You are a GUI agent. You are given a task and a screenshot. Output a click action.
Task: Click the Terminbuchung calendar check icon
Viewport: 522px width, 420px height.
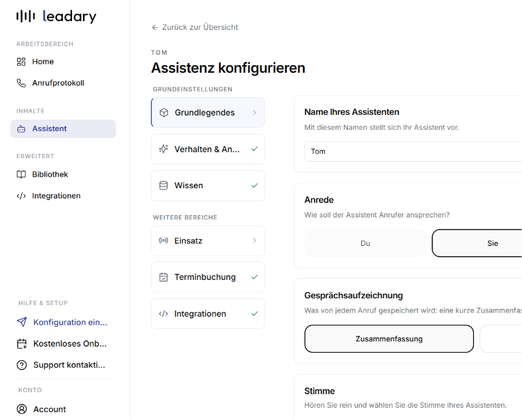tap(163, 277)
